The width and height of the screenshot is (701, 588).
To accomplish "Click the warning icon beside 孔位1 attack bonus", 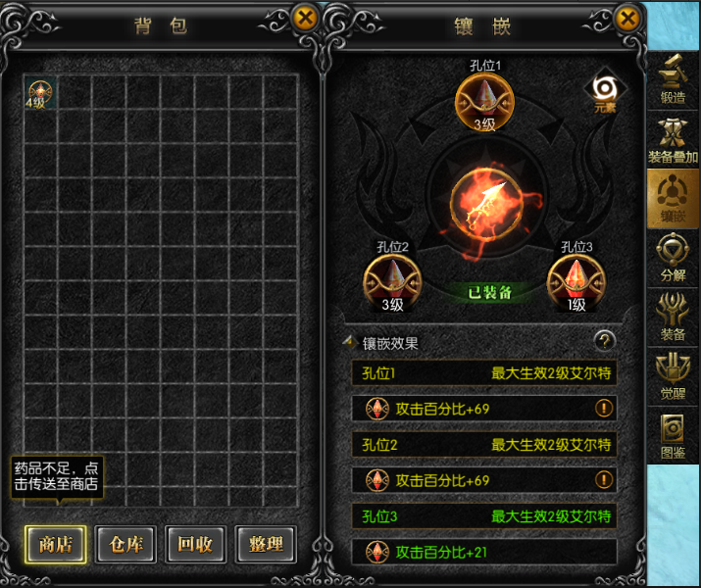I will [604, 408].
